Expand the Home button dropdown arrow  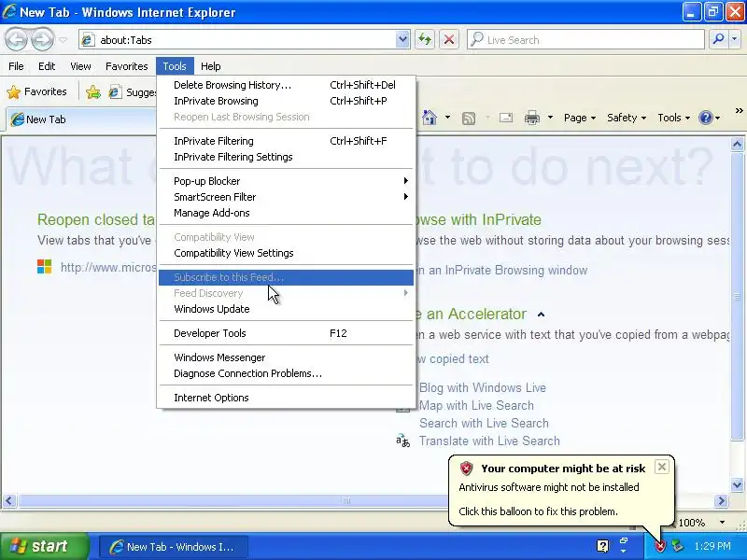point(447,118)
